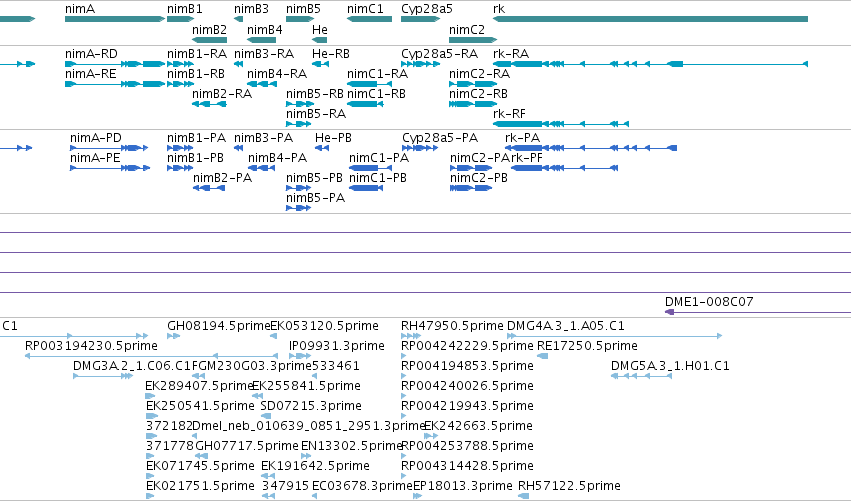The image size is (851, 501).
Task: Click the RH47950.5prime EST label
Action: pyautogui.click(x=453, y=326)
